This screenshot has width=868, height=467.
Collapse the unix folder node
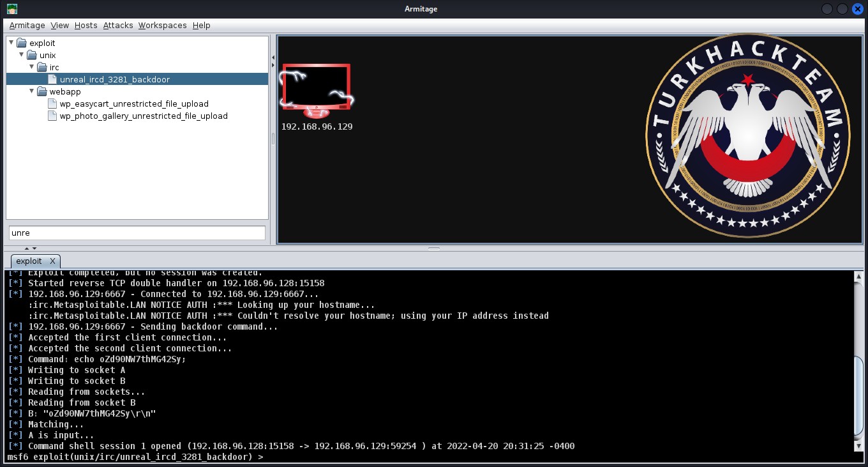[22, 55]
